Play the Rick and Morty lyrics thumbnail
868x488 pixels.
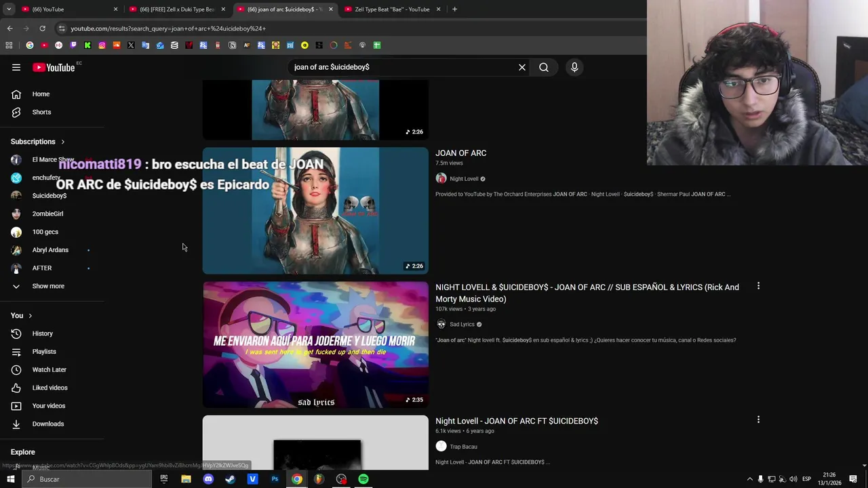pos(315,345)
